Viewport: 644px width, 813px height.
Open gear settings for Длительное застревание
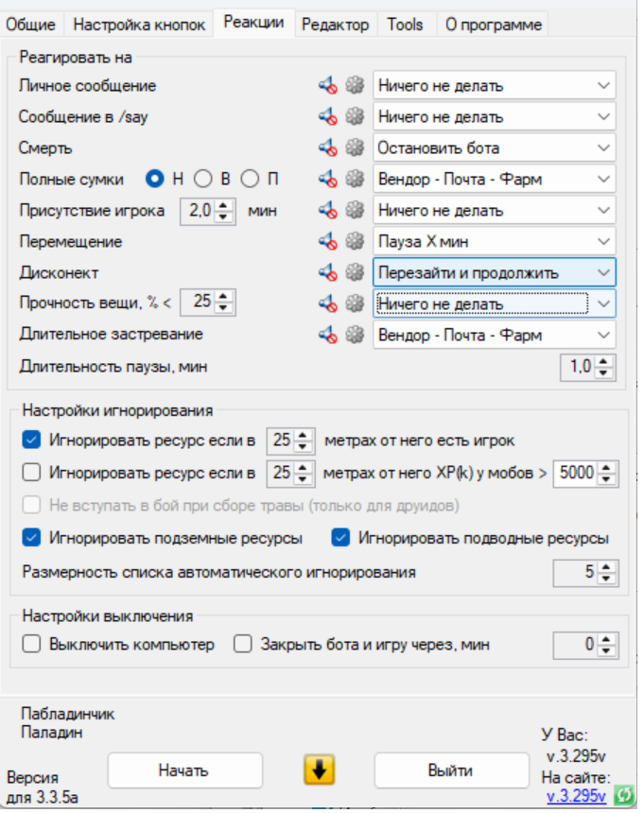(355, 335)
